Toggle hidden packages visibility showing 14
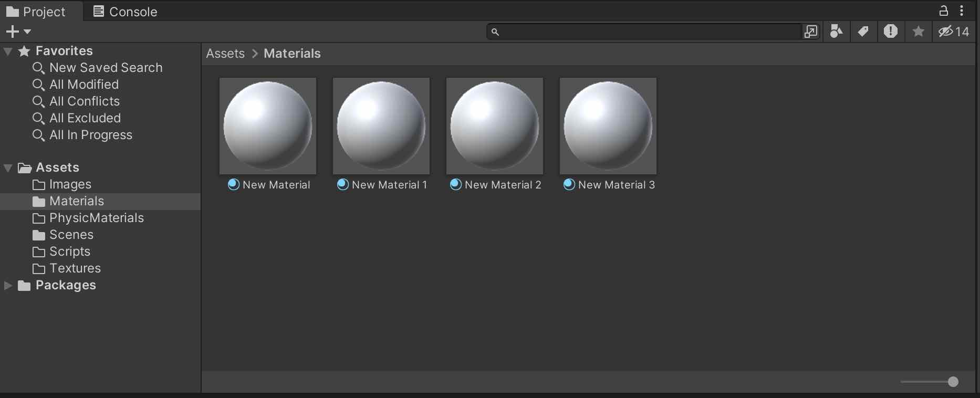The width and height of the screenshot is (980, 398). [953, 32]
